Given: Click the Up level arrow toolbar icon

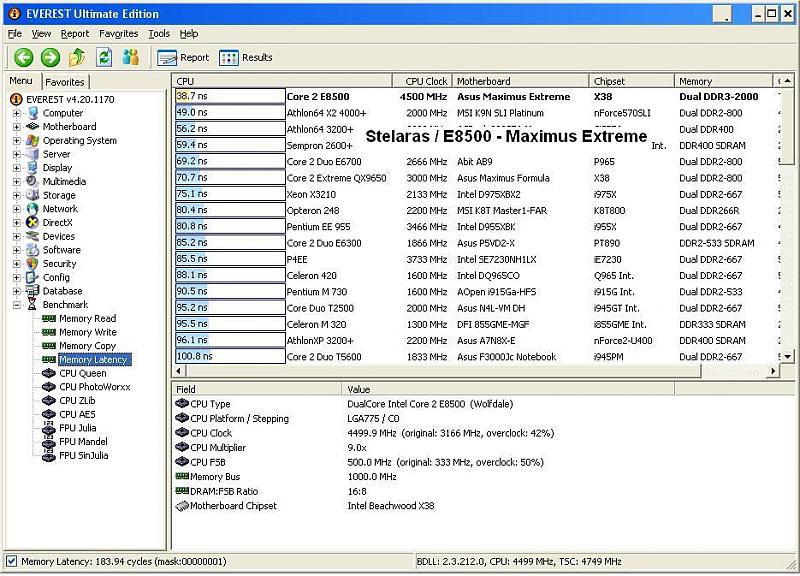Looking at the screenshot, I should (x=78, y=57).
